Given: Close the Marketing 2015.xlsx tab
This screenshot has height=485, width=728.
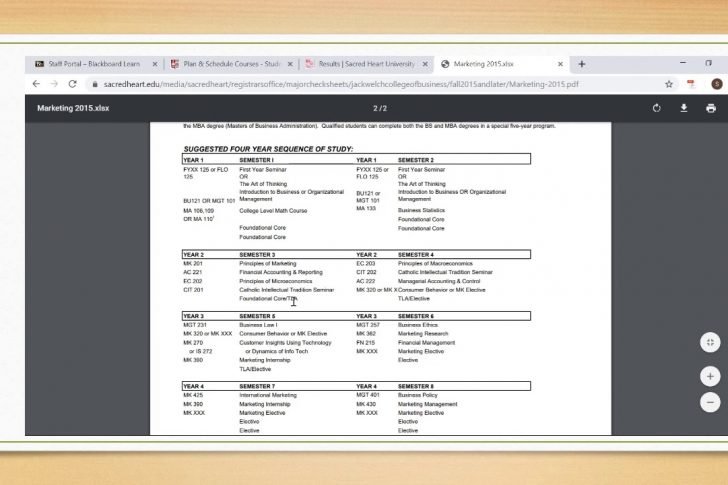Looking at the screenshot, I should click(561, 64).
